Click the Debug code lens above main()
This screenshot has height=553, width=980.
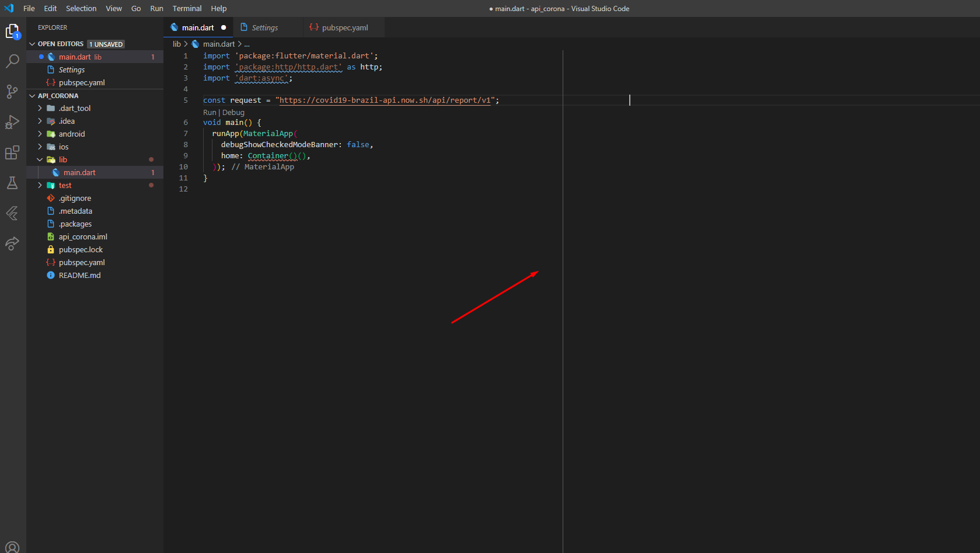coord(233,112)
